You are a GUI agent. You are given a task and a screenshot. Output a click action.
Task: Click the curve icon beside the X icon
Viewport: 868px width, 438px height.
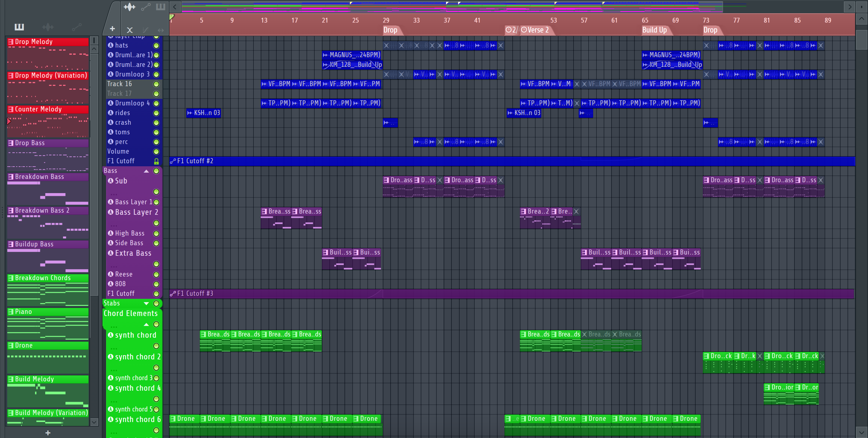click(x=146, y=30)
